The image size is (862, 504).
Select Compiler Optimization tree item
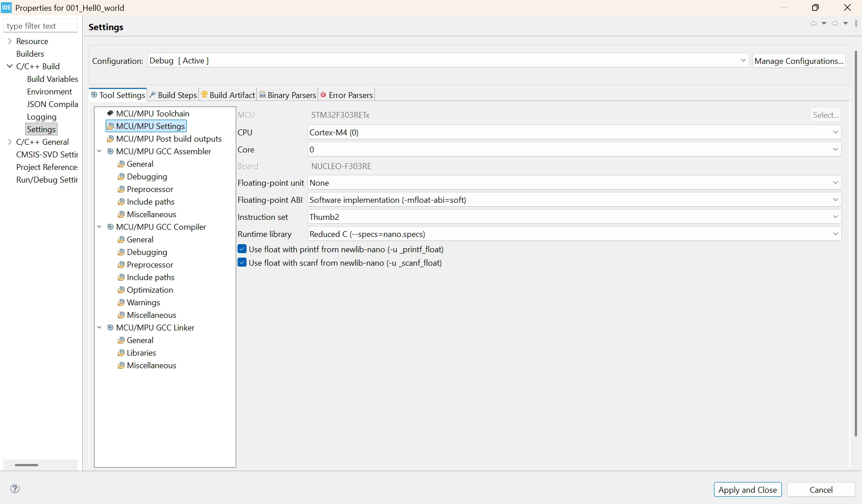(x=149, y=290)
